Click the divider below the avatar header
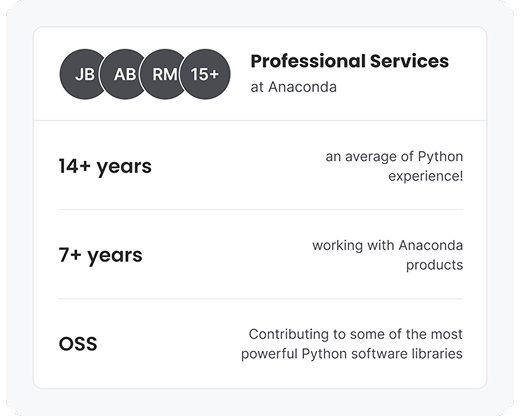520x416 pixels. coord(260,120)
